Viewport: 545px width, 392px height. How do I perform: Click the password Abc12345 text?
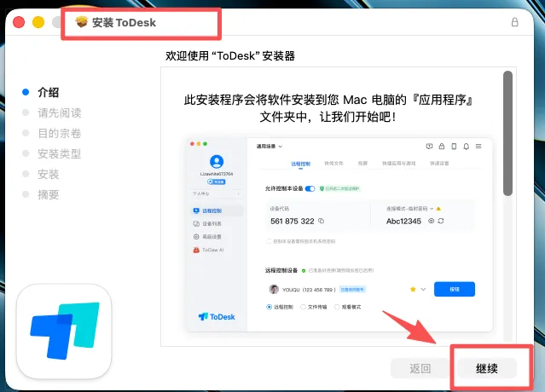403,222
